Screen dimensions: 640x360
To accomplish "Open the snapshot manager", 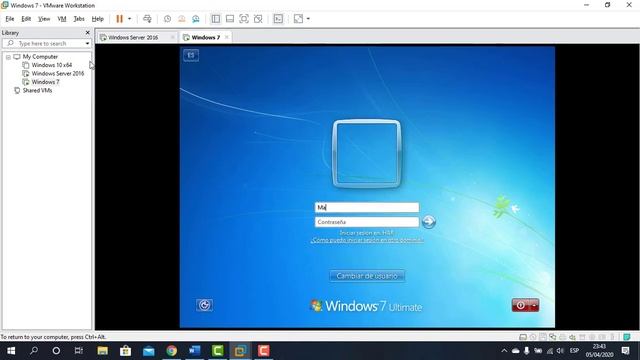I will tap(196, 19).
